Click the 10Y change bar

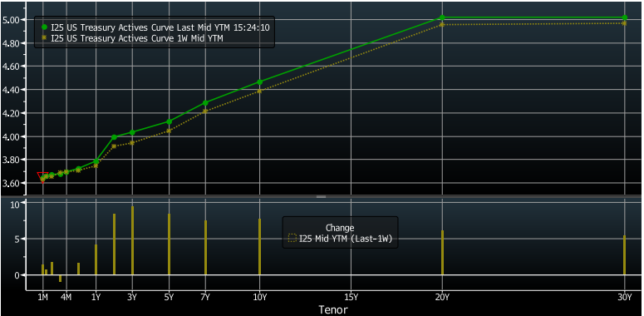pos(259,246)
